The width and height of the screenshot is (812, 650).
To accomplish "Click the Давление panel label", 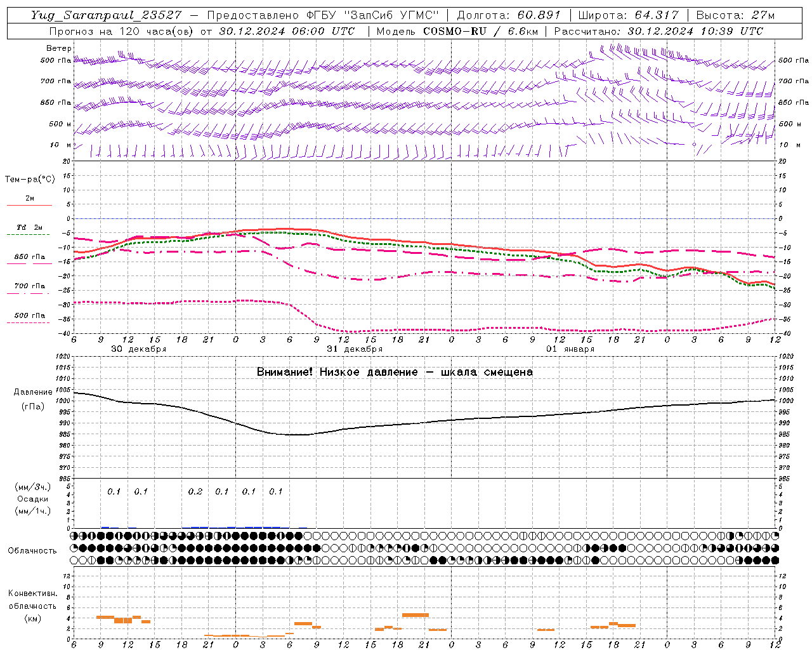I will tap(32, 392).
